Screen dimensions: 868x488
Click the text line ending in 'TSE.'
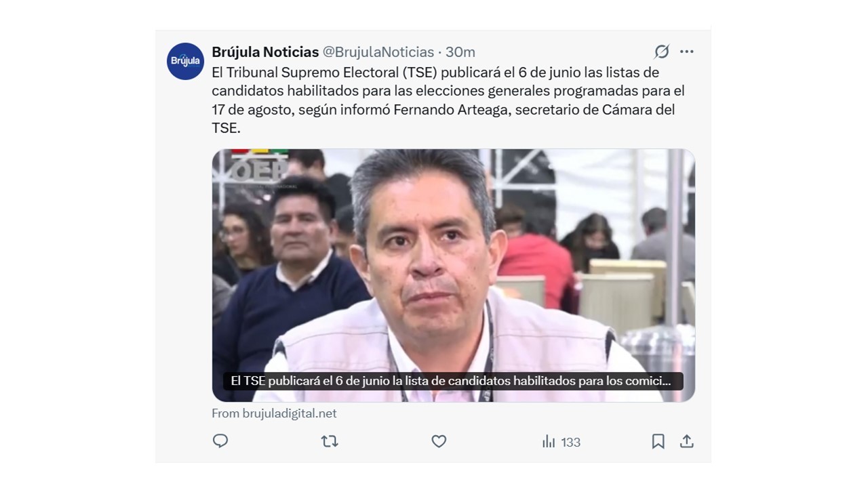tap(226, 127)
